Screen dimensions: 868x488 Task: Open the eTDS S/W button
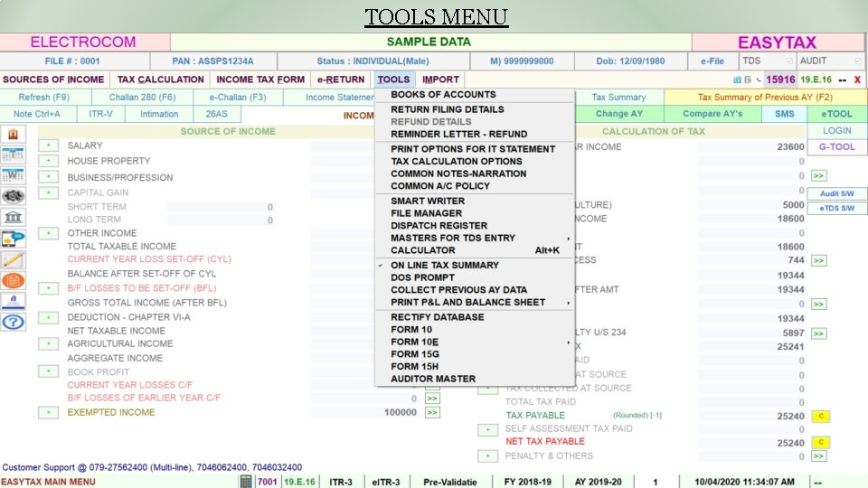pyautogui.click(x=837, y=208)
